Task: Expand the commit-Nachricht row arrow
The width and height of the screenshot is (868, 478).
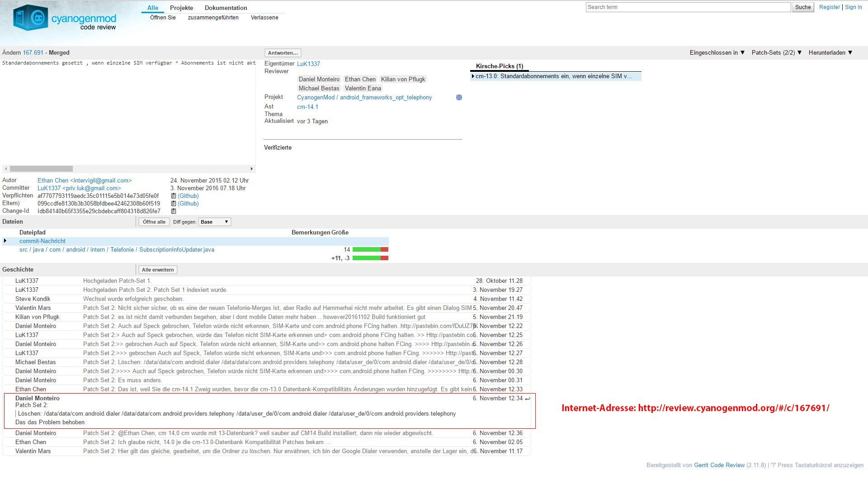Action: [x=5, y=241]
